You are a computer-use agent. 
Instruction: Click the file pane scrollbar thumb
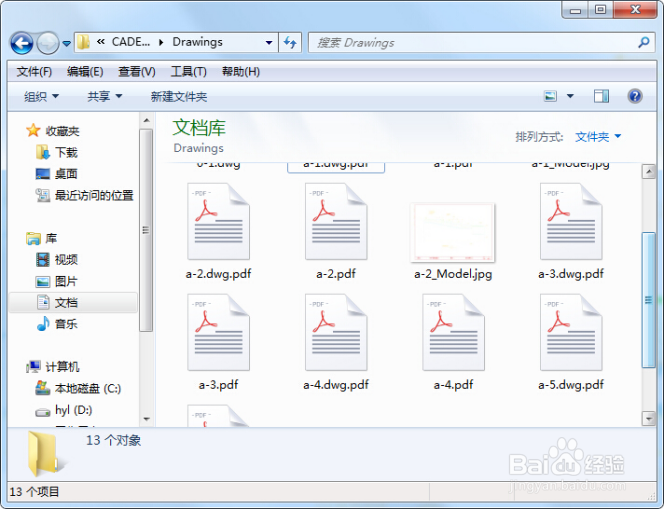(649, 300)
